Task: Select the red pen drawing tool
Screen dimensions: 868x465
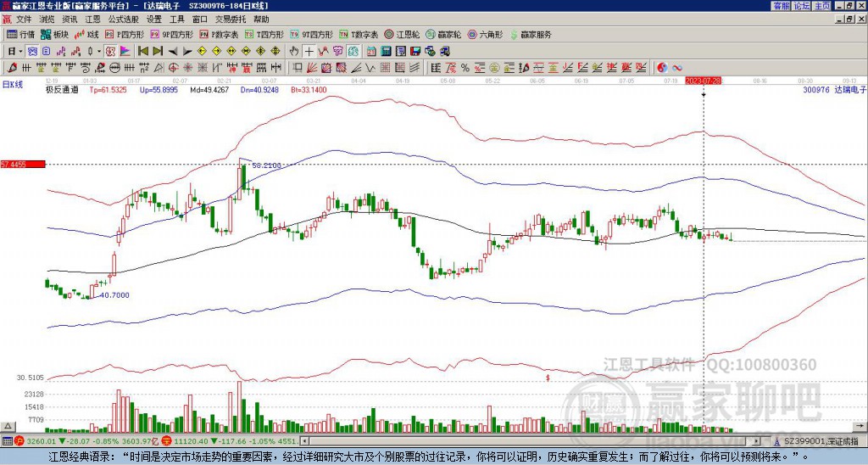Action: click(x=10, y=68)
